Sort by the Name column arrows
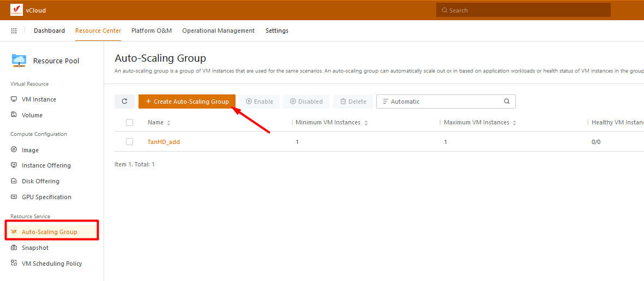The height and width of the screenshot is (281, 644). (168, 123)
